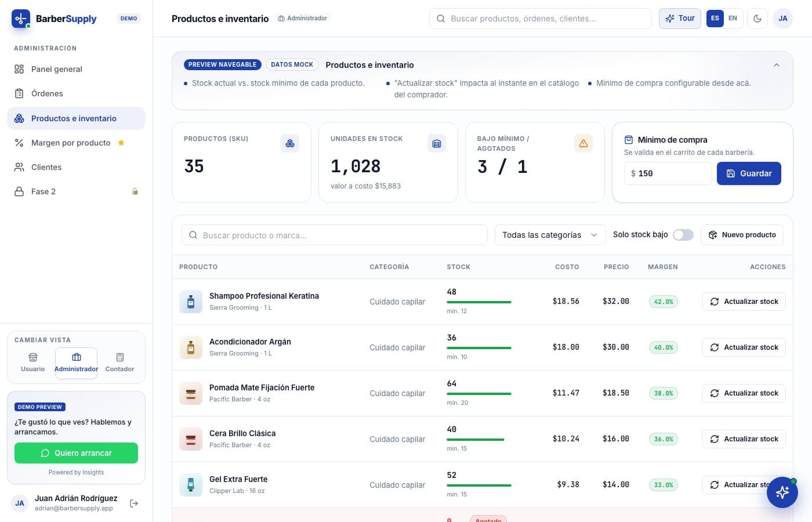Click the minimum purchase amount field
The width and height of the screenshot is (812, 522).
click(668, 173)
